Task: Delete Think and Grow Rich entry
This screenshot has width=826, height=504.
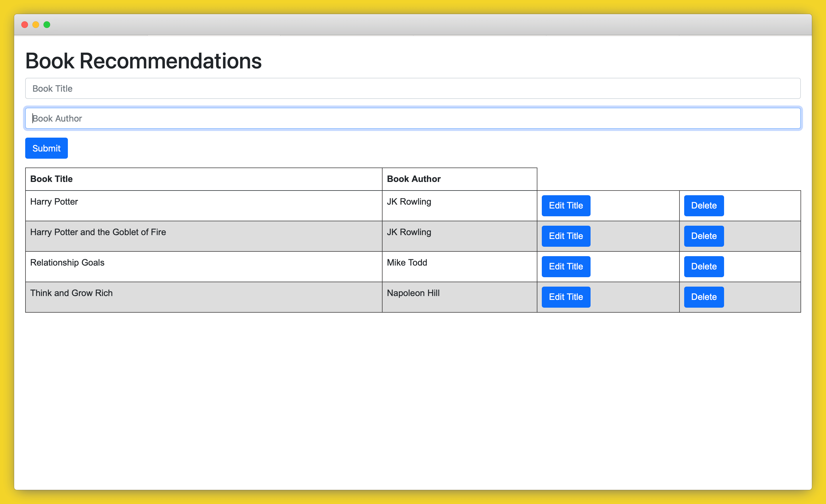Action: pyautogui.click(x=703, y=297)
